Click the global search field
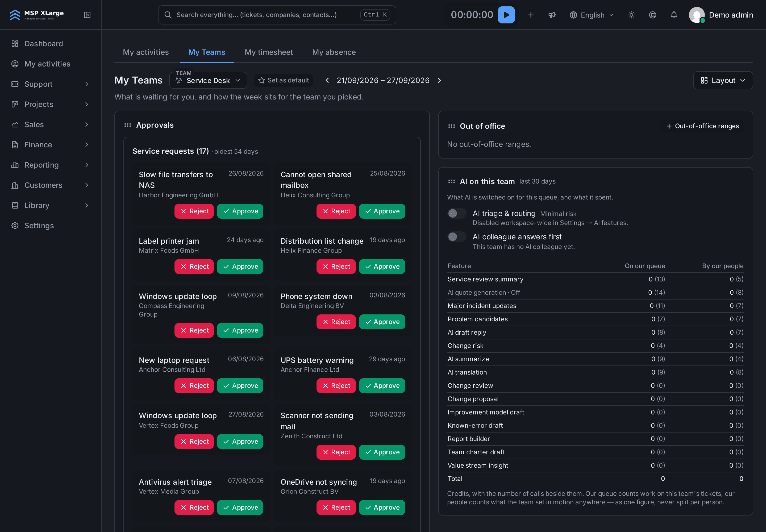Screen dimensions: 766x532 (277, 15)
